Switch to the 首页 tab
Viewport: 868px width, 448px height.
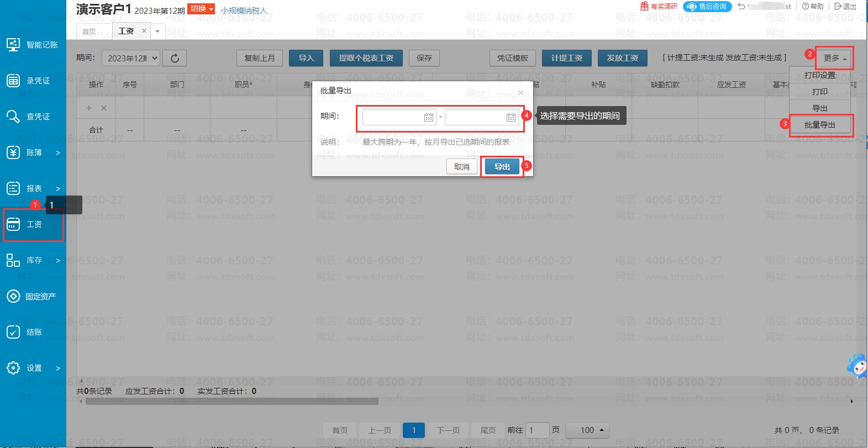89,31
